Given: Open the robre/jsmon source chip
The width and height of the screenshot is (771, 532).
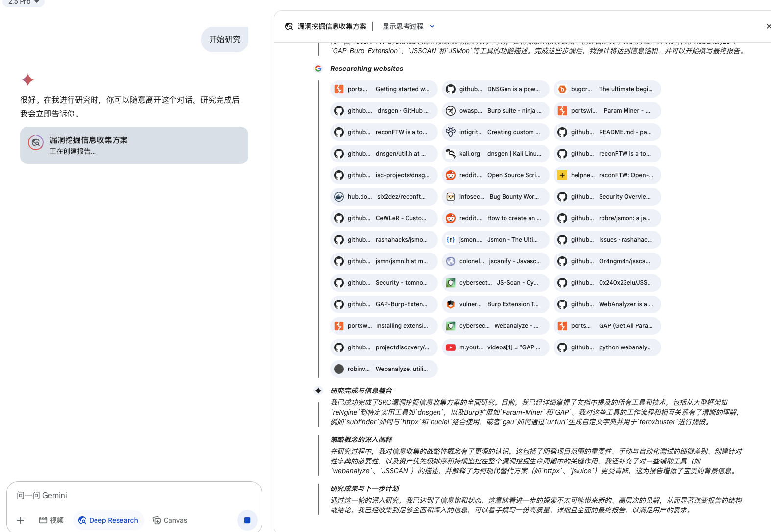Looking at the screenshot, I should [x=607, y=218].
